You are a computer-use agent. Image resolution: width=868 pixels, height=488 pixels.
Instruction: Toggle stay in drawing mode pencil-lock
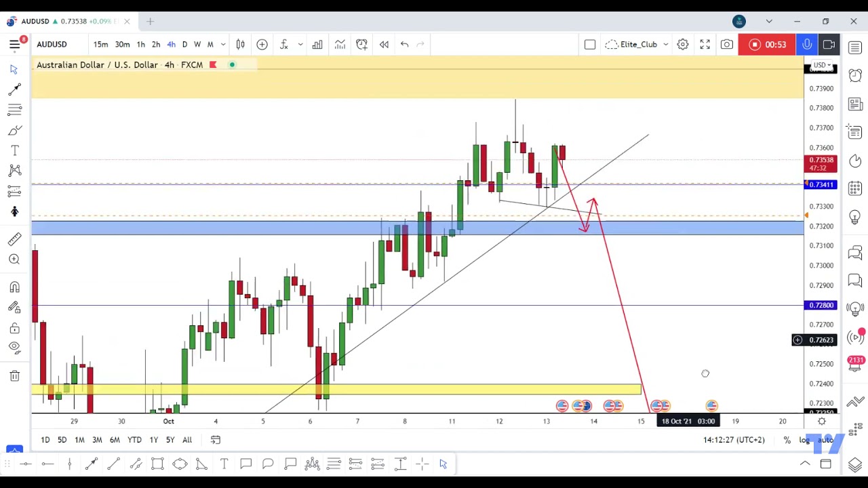click(14, 307)
